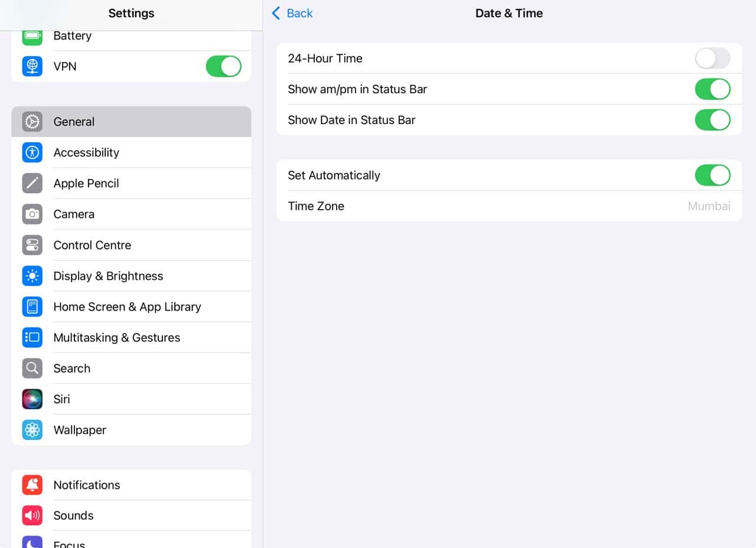Tap the Accessibility icon

point(32,152)
